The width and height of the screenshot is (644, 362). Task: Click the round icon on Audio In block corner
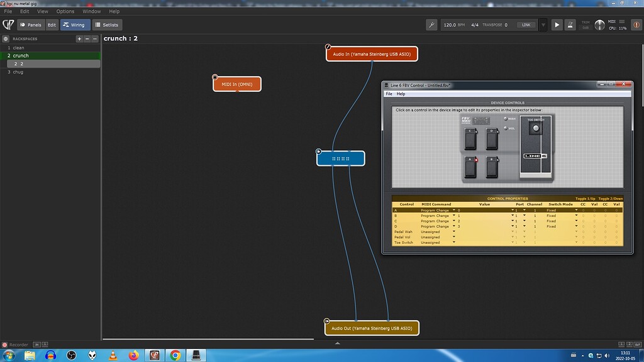(x=328, y=47)
